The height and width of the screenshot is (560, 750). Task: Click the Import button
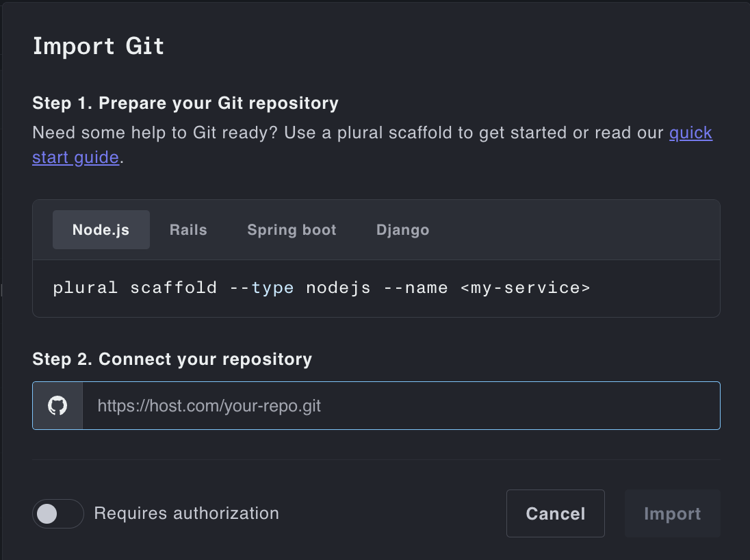pos(672,513)
